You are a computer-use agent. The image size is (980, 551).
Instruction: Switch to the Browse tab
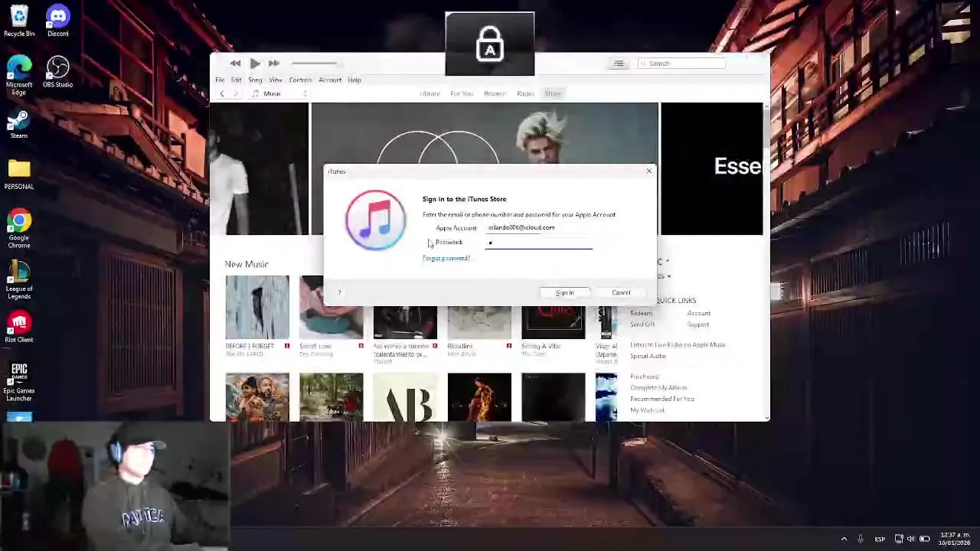(x=495, y=93)
